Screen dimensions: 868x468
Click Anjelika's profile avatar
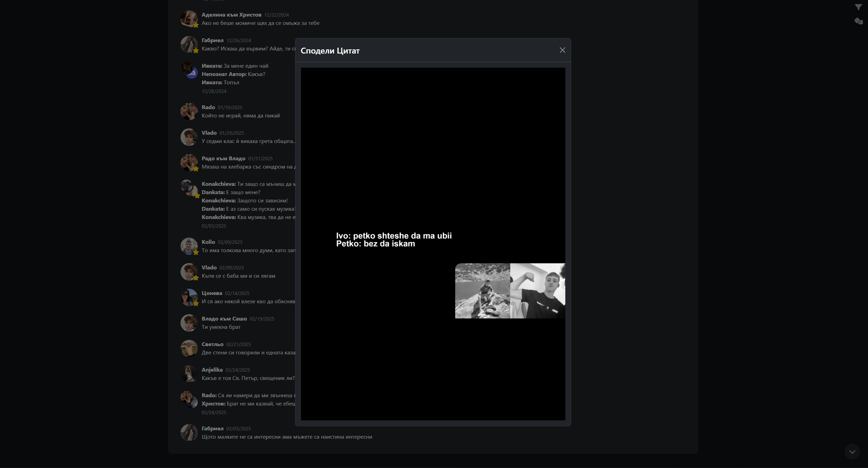pyautogui.click(x=189, y=374)
